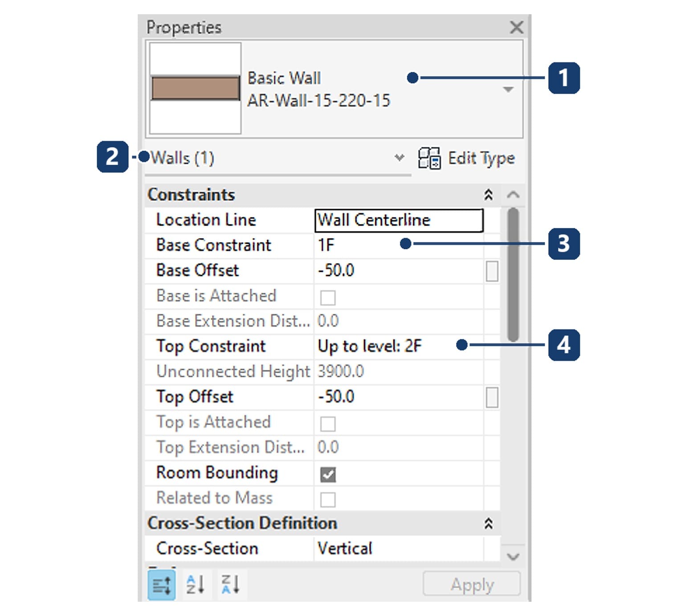The width and height of the screenshot is (677, 616).
Task: Click the Location Line value field
Action: coord(399,220)
